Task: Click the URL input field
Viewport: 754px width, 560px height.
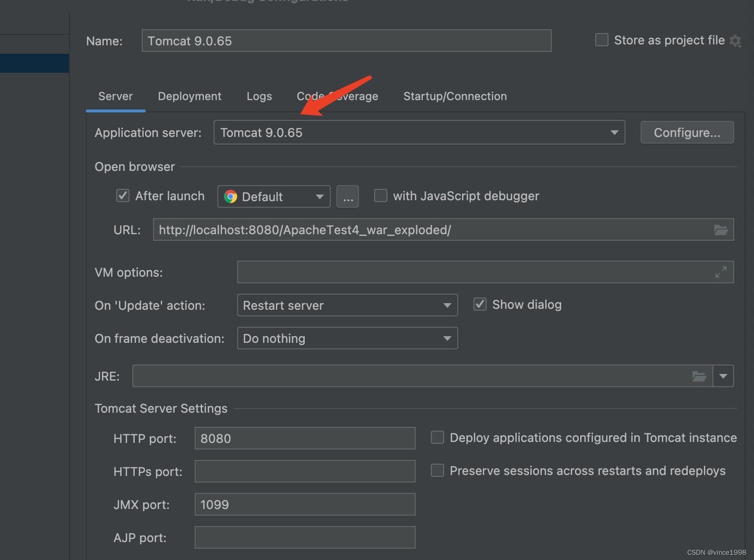Action: click(443, 229)
